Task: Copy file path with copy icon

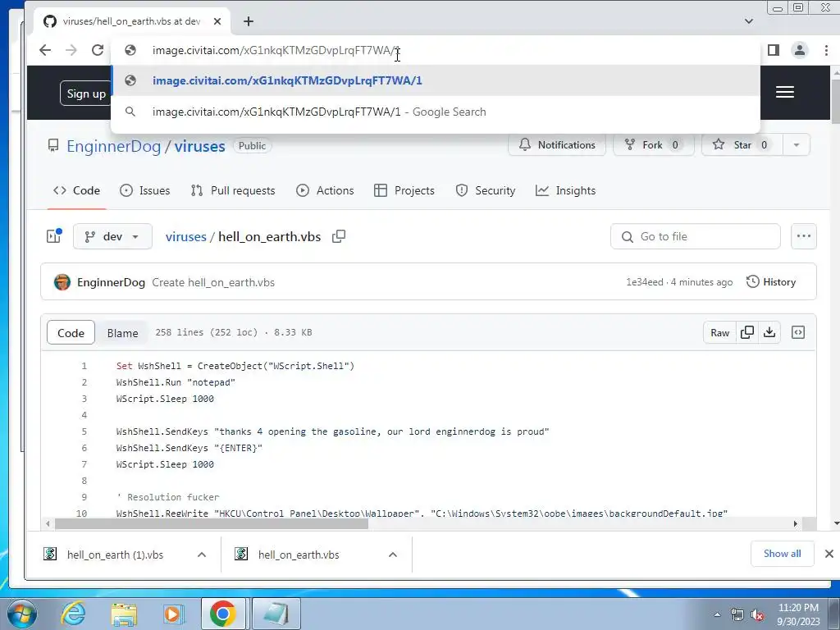Action: [x=339, y=236]
